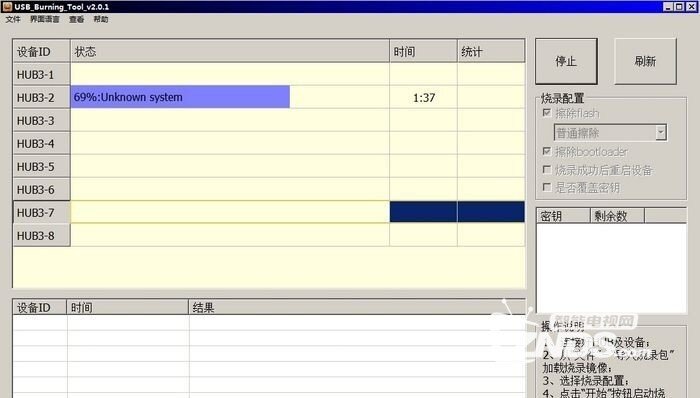Click the 刷新 button

[645, 61]
